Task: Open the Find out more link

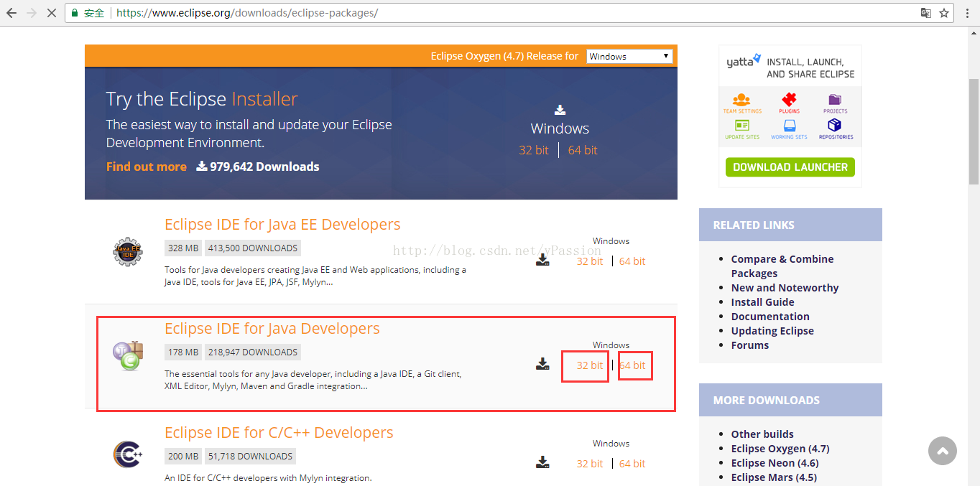Action: pos(147,167)
